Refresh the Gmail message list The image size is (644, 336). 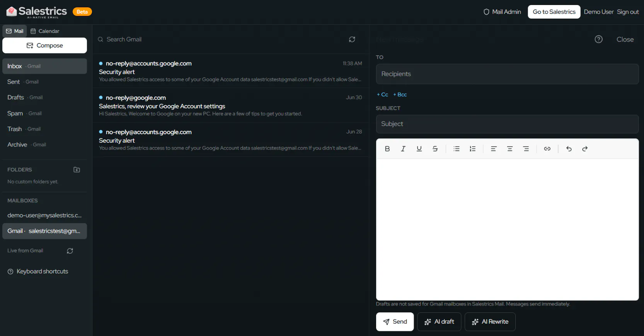(x=352, y=39)
